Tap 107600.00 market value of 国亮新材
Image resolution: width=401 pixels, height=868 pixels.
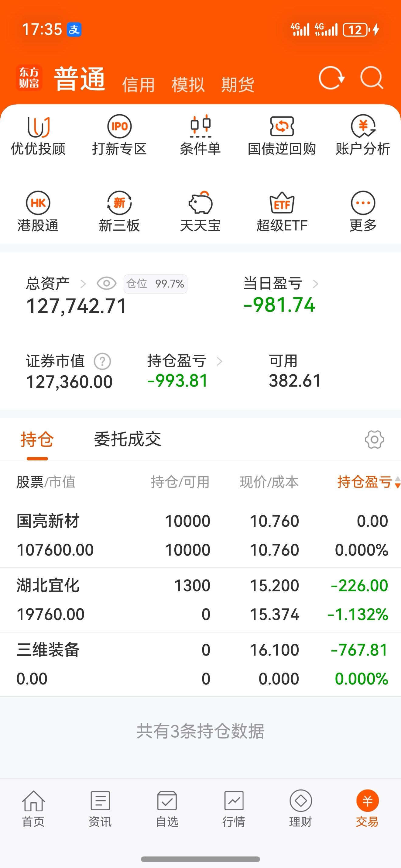pyautogui.click(x=55, y=550)
